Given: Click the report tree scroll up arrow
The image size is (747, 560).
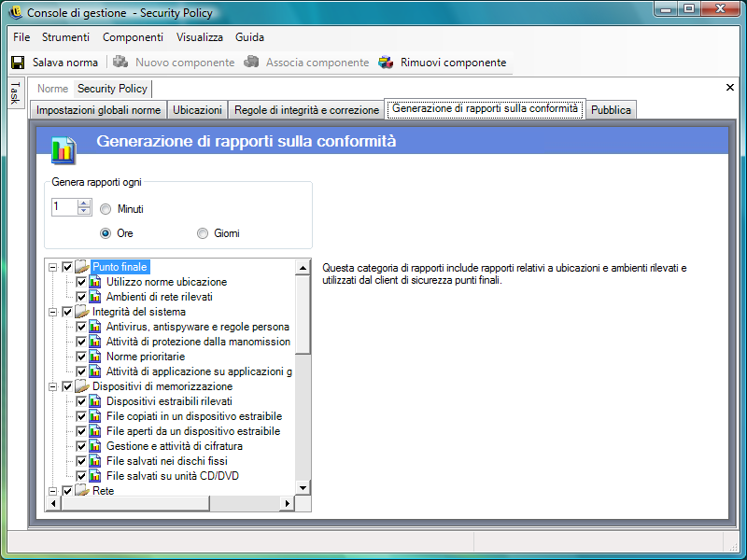Looking at the screenshot, I should coord(303,268).
